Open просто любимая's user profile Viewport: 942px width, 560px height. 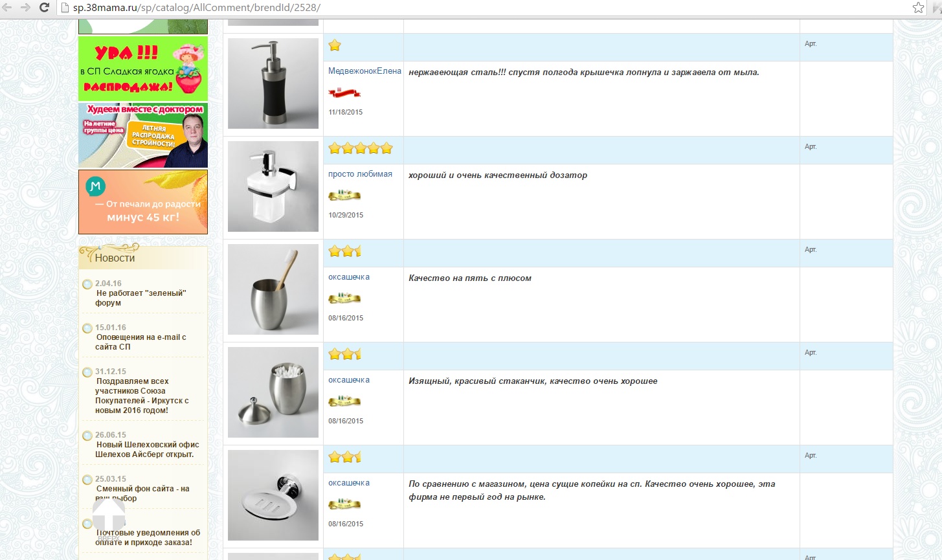point(360,174)
